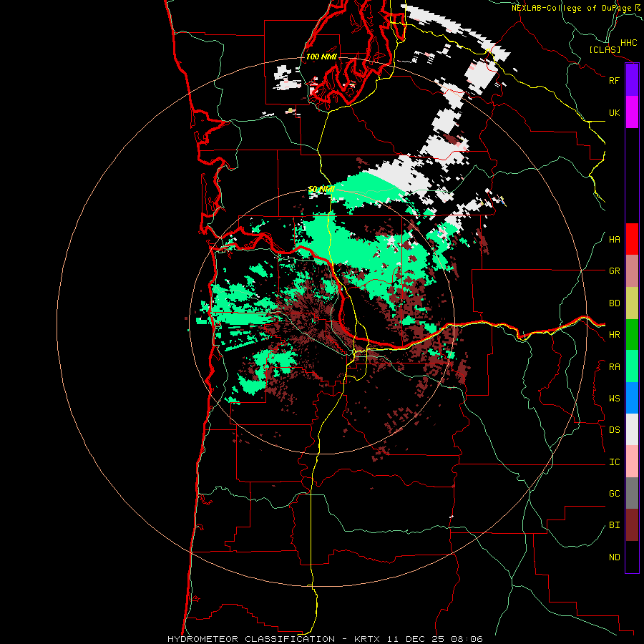Click the BD legend label
This screenshot has height=644, width=644.
[x=614, y=303]
